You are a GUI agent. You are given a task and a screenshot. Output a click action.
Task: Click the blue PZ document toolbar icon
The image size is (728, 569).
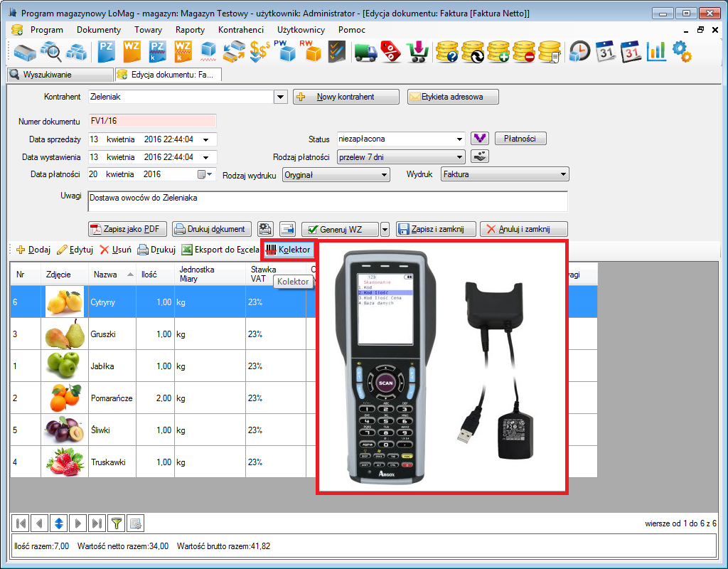click(107, 51)
